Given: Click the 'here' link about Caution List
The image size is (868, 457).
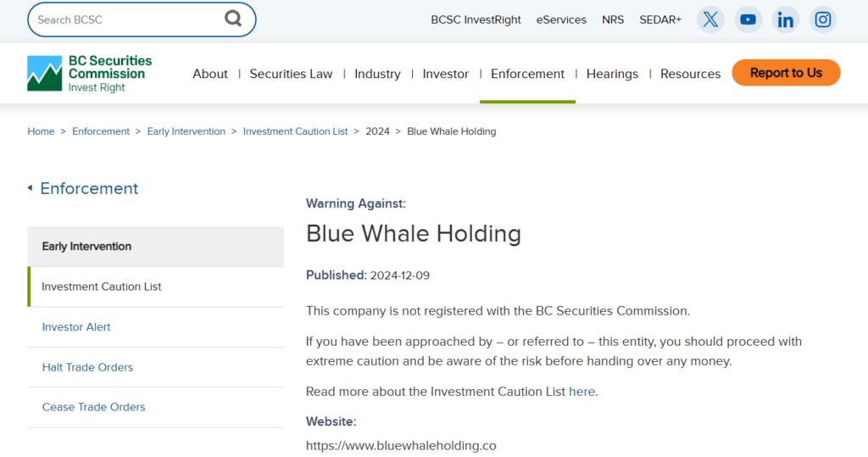Looking at the screenshot, I should tap(581, 392).
